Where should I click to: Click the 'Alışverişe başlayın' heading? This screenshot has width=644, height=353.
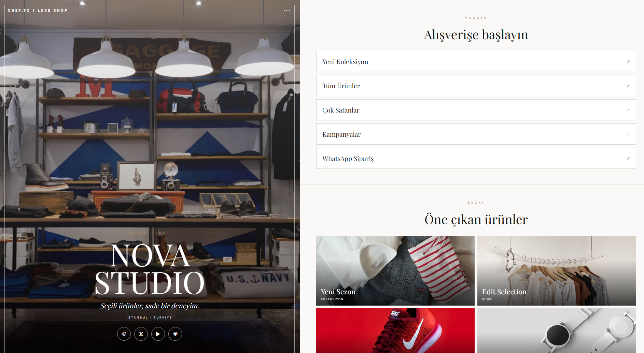click(x=476, y=35)
